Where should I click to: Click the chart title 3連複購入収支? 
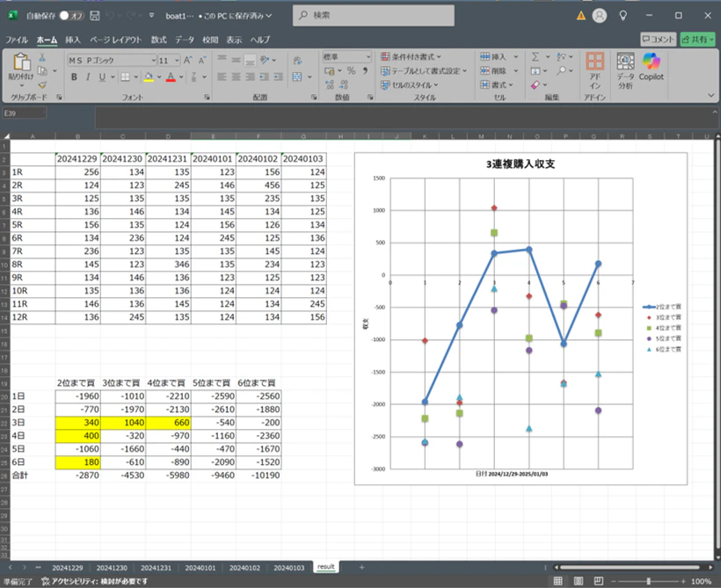(521, 164)
